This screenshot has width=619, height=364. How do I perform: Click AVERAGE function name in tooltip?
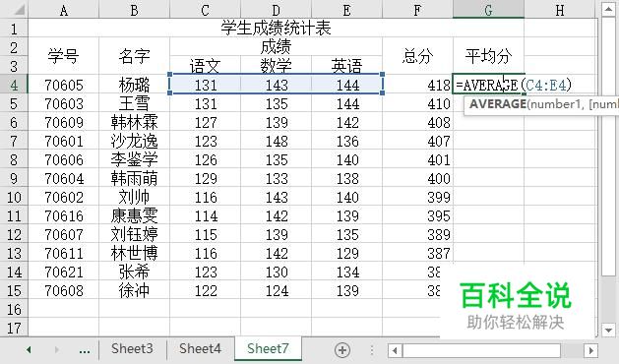click(x=498, y=104)
